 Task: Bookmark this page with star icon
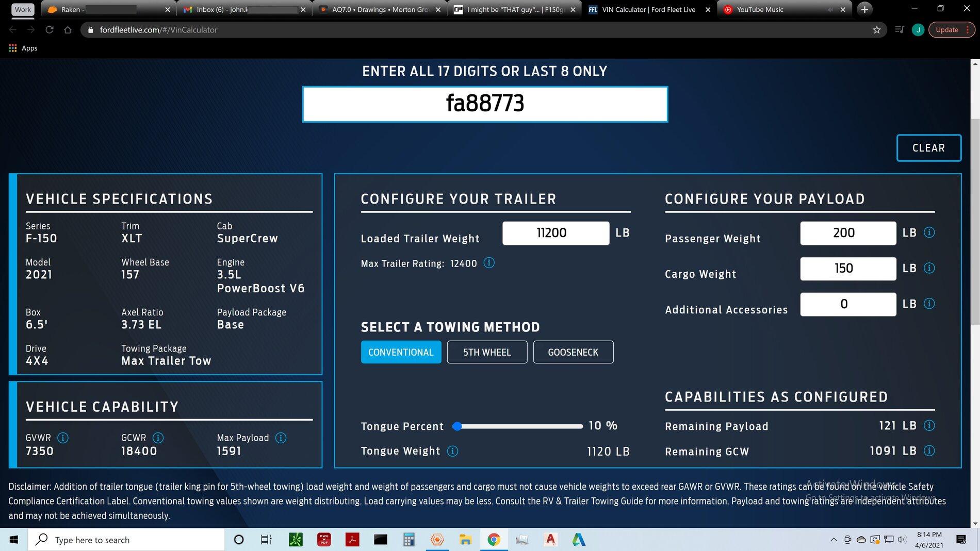pos(877,30)
